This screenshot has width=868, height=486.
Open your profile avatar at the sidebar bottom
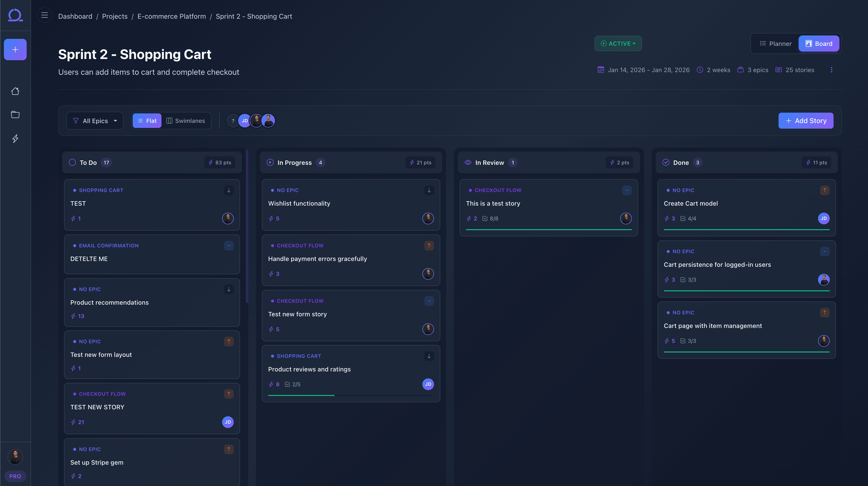(15, 457)
